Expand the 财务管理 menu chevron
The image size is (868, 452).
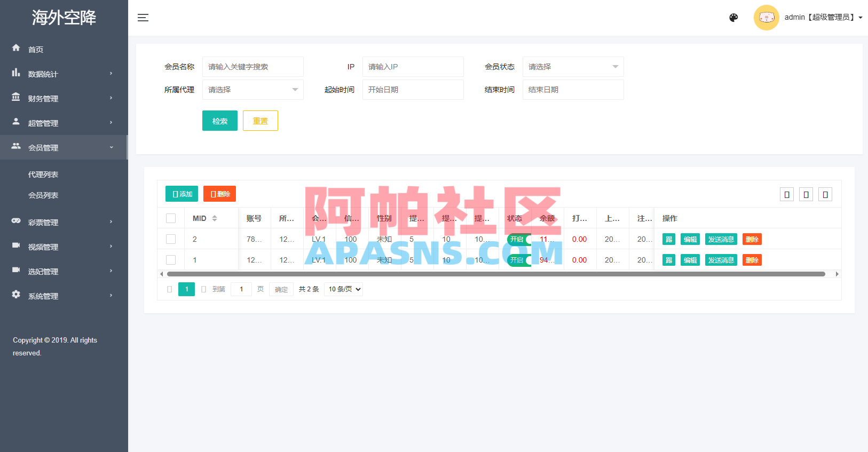pos(111,98)
